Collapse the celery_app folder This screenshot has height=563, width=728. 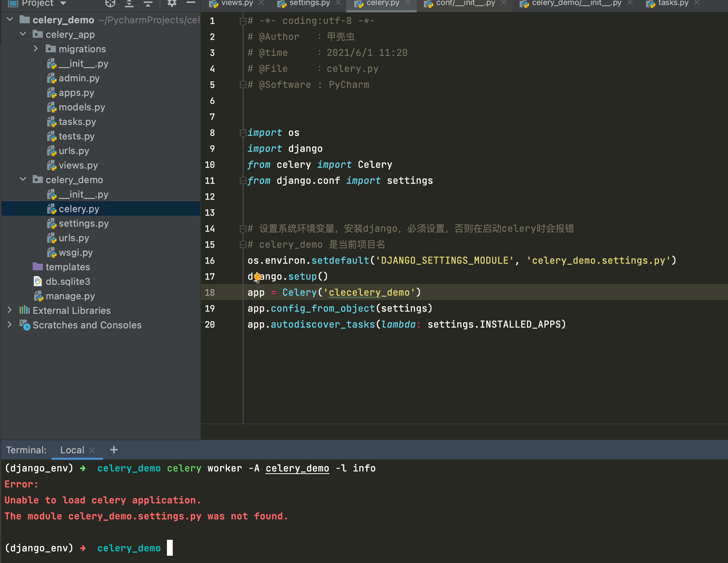(23, 34)
